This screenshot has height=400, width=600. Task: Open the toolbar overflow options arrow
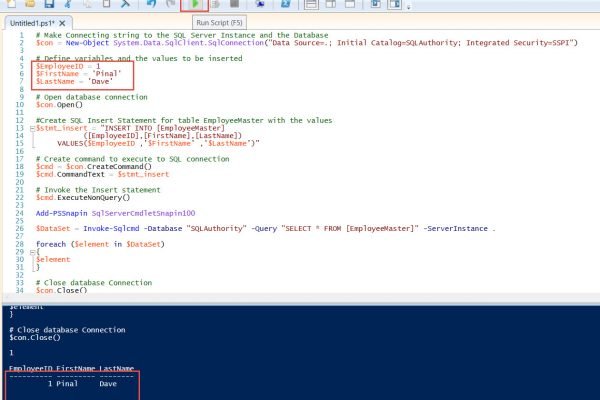[x=408, y=6]
